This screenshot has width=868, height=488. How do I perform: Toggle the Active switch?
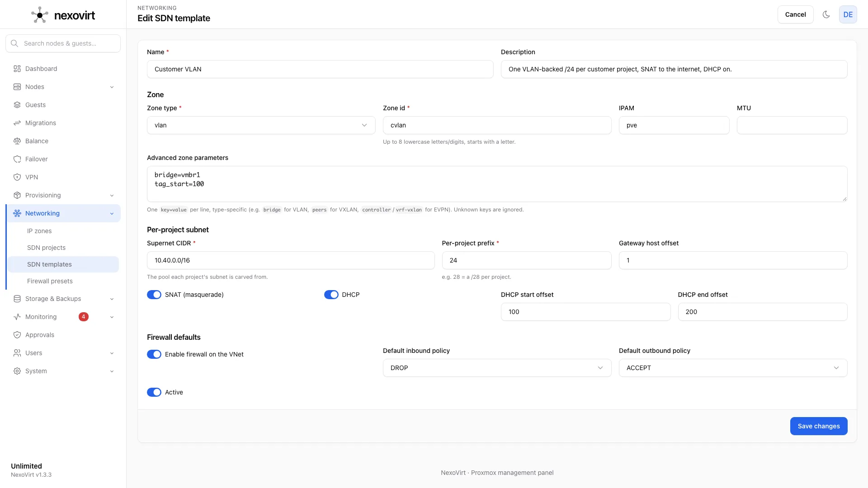[x=154, y=392]
